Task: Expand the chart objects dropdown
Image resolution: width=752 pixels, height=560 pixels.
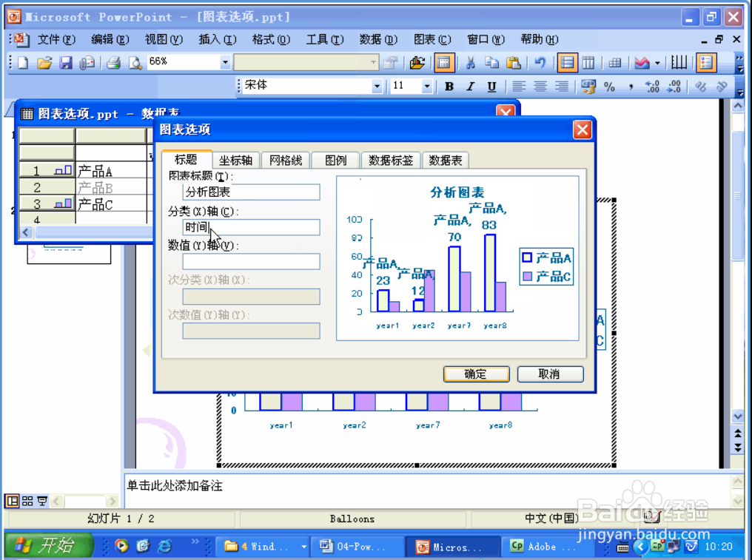Action: point(373,62)
